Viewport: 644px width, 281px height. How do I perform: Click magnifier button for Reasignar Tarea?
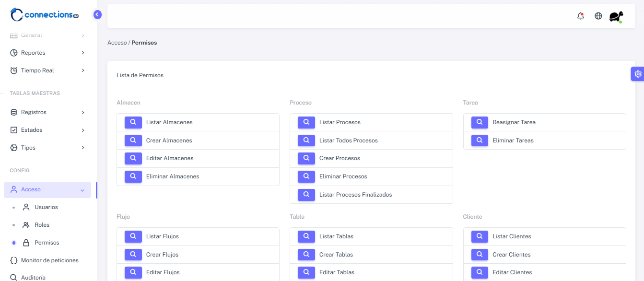tap(480, 122)
